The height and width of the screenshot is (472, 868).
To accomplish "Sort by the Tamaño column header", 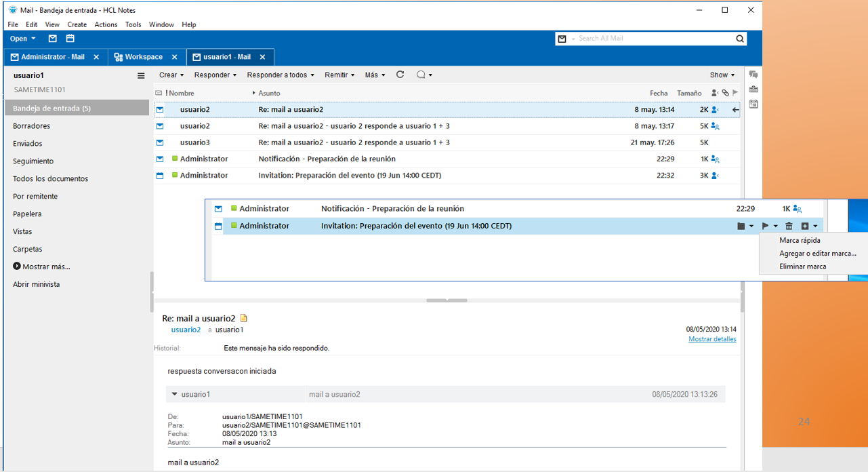I will [689, 93].
